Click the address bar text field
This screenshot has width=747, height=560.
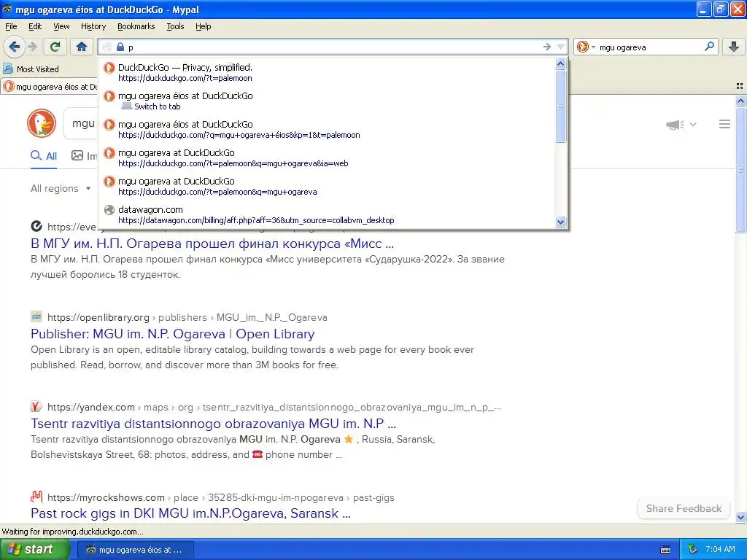point(333,47)
